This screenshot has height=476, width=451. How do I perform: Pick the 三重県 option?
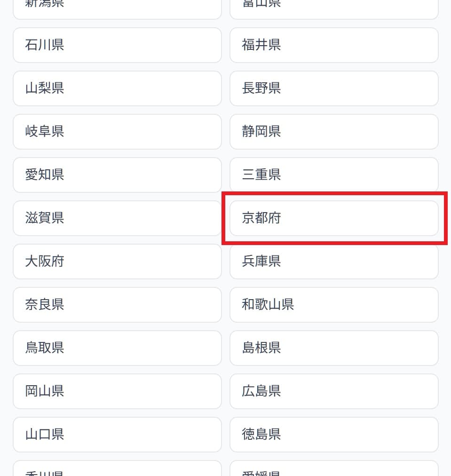334,175
